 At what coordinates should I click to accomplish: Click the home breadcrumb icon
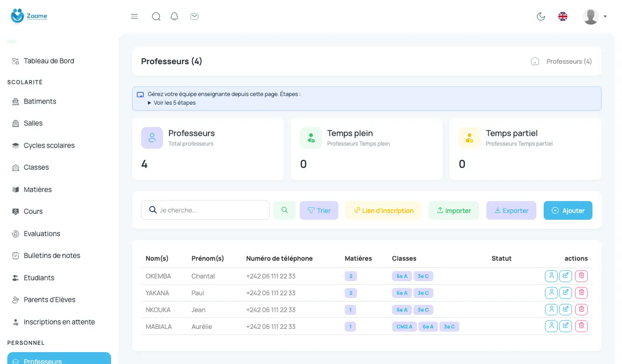tap(535, 61)
